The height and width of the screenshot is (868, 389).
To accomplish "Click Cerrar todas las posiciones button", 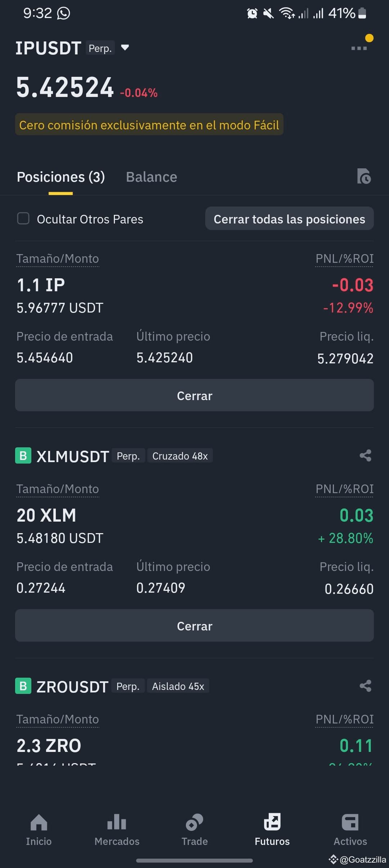I will 290,219.
